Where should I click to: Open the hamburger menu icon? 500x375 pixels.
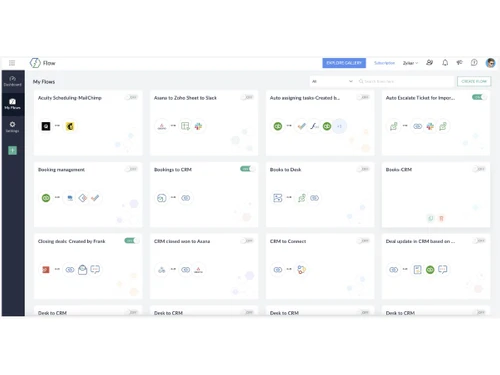coord(12,63)
